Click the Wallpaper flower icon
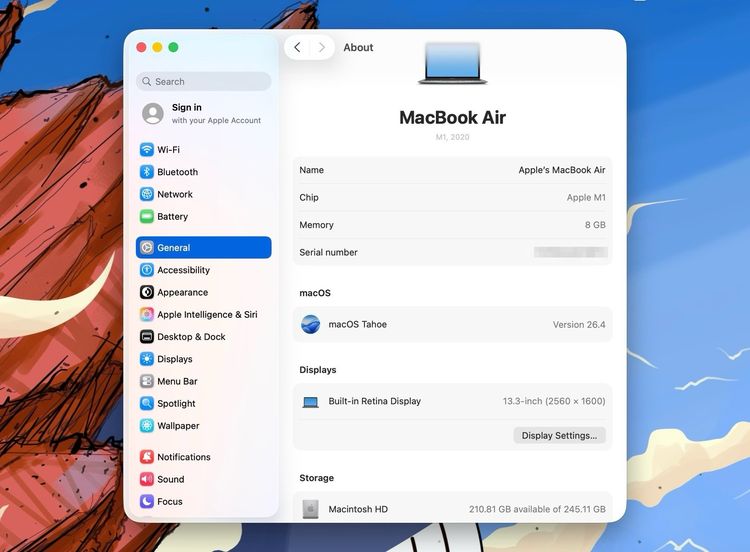Viewport: 750px width, 552px height. (147, 426)
